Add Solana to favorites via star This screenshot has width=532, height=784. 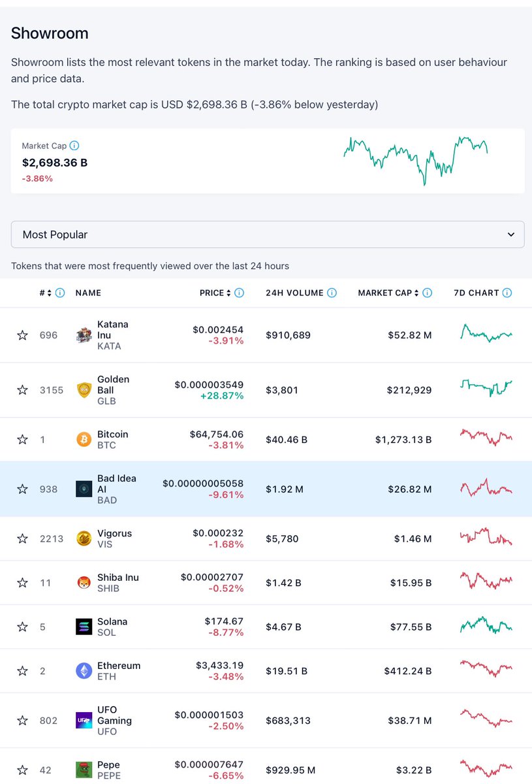click(x=22, y=627)
